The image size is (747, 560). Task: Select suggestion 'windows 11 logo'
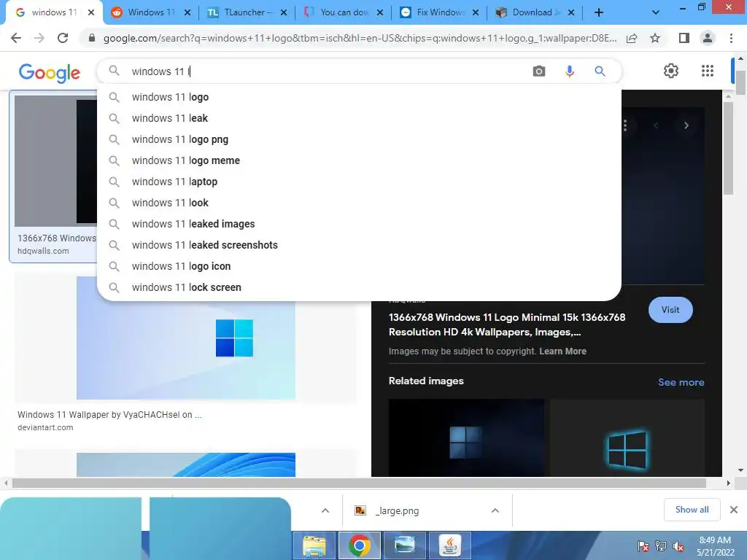(x=359, y=97)
